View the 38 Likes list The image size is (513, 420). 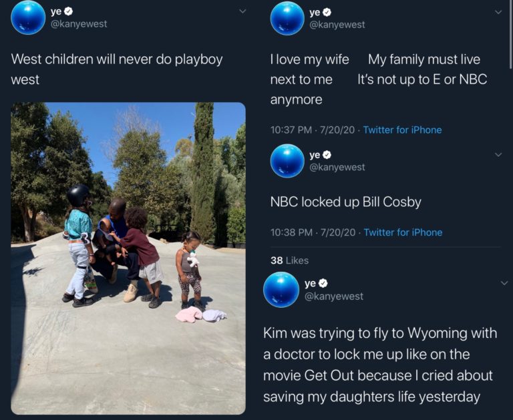pos(289,260)
